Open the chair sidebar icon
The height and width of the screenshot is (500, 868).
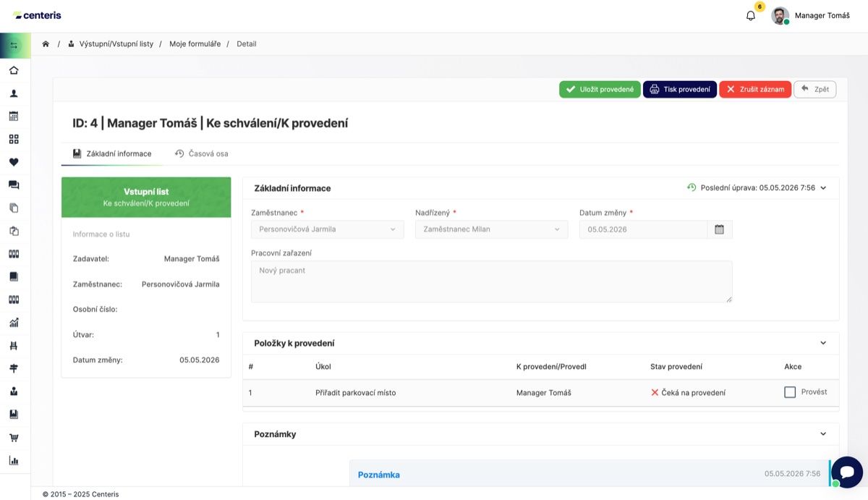click(x=14, y=346)
